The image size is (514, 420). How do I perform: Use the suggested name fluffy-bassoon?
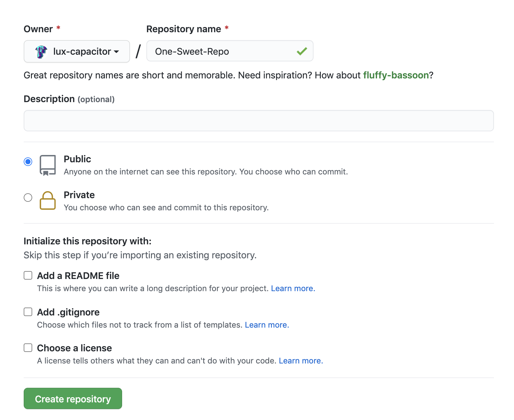[x=396, y=75]
